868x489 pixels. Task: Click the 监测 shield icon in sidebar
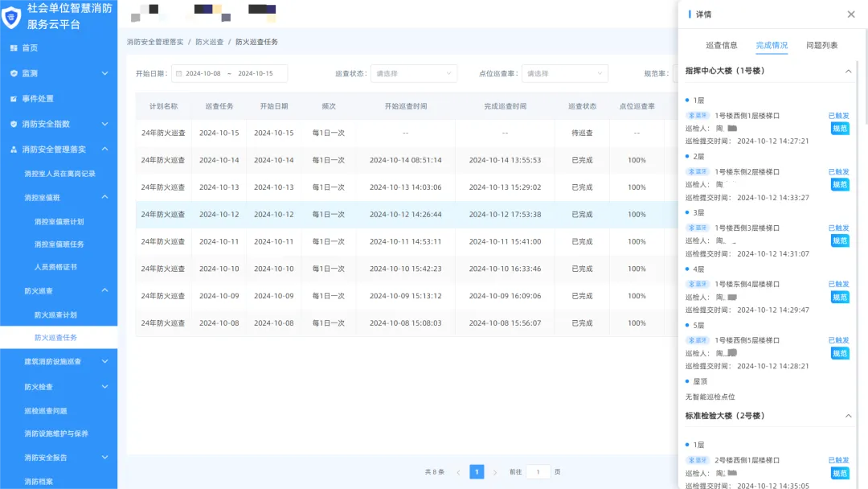[14, 73]
